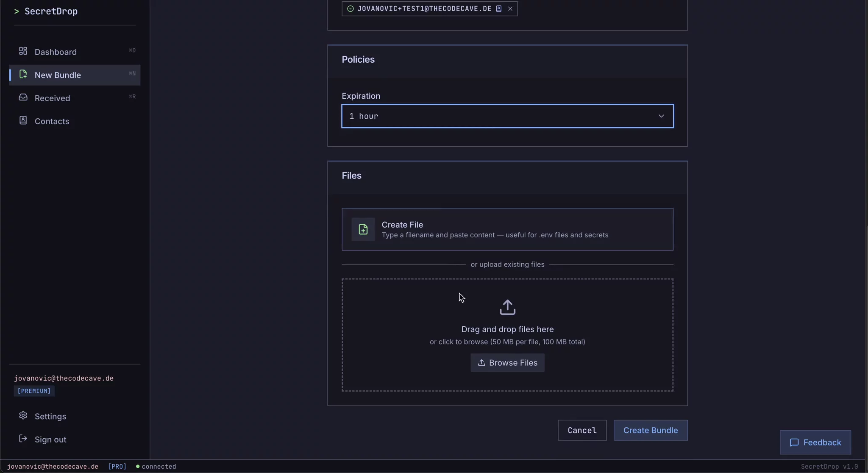Image resolution: width=868 pixels, height=473 pixels.
Task: Click the Sign out arrow icon
Action: (x=23, y=439)
